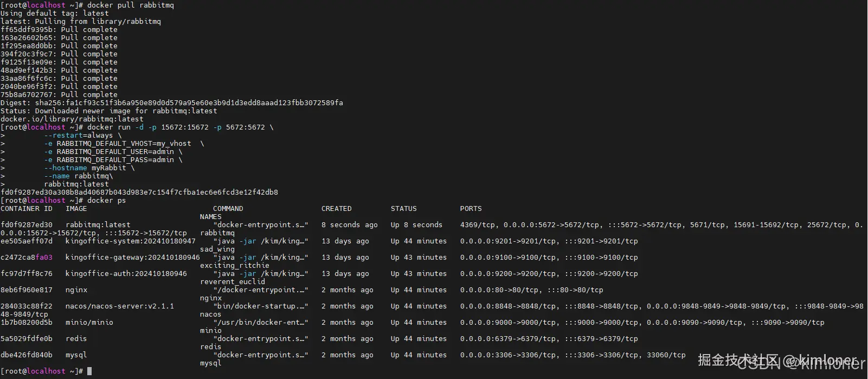The width and height of the screenshot is (868, 379).
Task: Click the CREATED column header
Action: [x=336, y=209]
